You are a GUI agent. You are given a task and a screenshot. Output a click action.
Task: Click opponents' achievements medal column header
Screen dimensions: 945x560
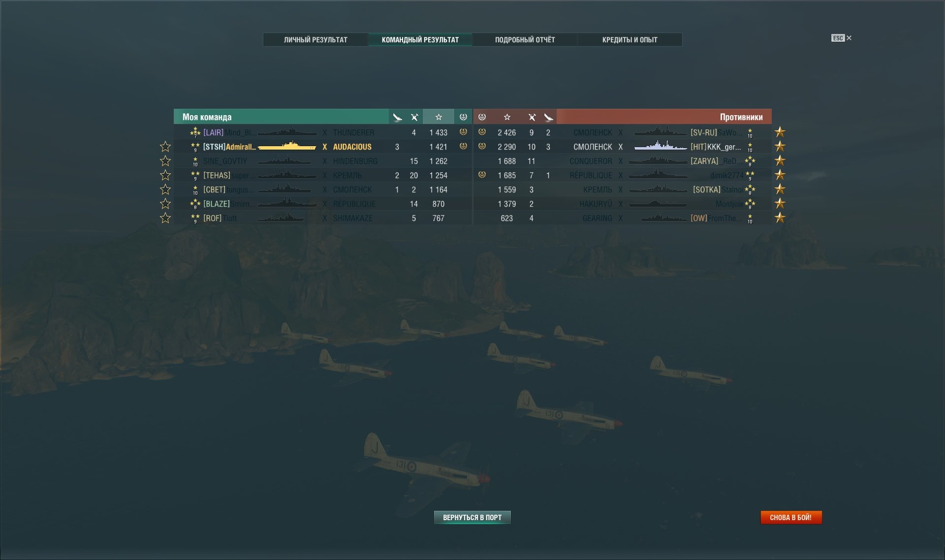tap(482, 117)
